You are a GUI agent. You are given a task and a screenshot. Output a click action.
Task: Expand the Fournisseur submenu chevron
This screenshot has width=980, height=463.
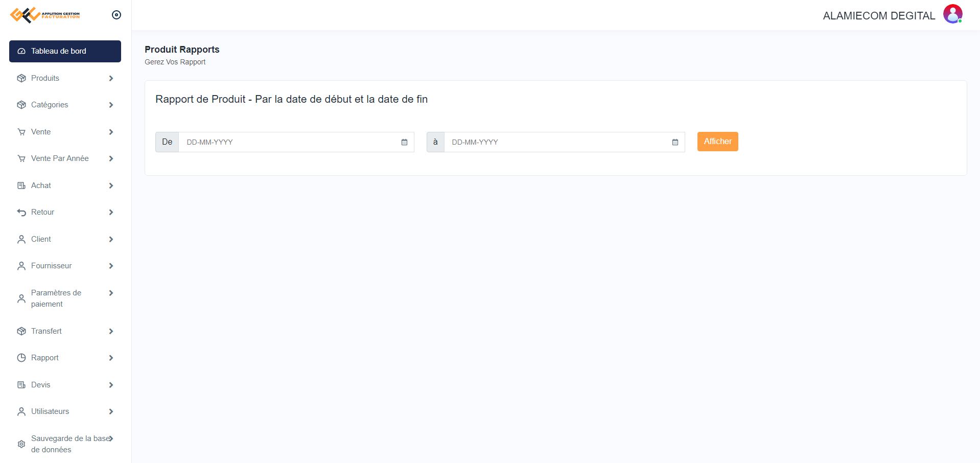pyautogui.click(x=111, y=266)
